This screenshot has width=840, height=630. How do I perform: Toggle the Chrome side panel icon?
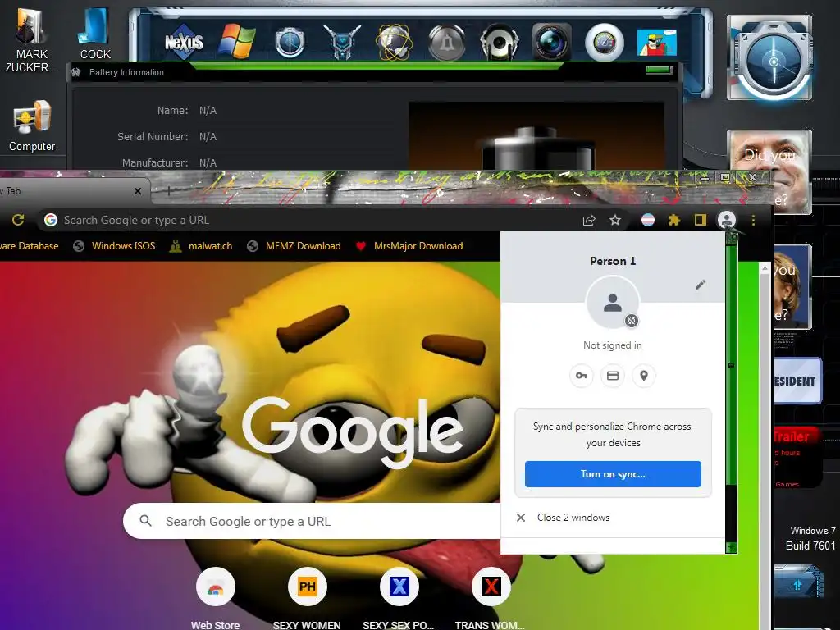[701, 220]
